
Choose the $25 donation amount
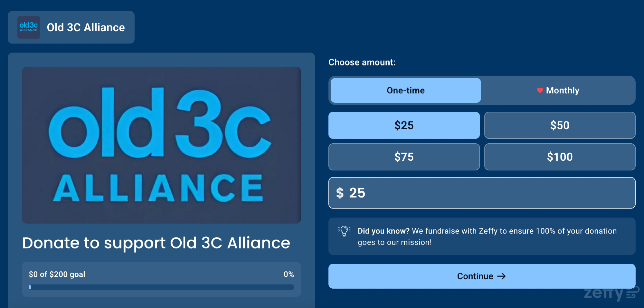(x=404, y=125)
